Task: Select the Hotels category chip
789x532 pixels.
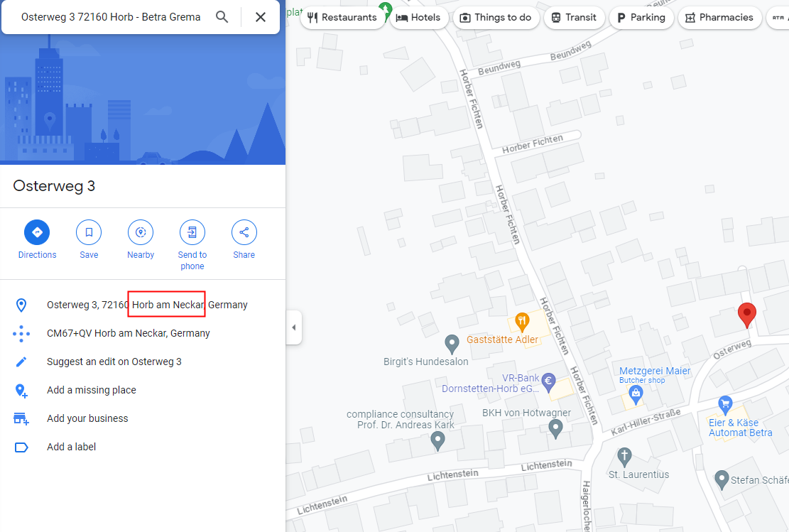Action: coord(418,18)
